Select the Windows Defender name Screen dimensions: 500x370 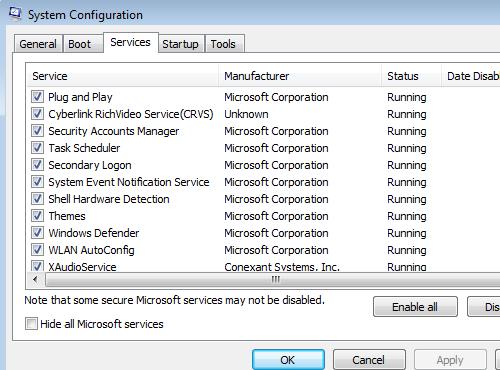94,233
